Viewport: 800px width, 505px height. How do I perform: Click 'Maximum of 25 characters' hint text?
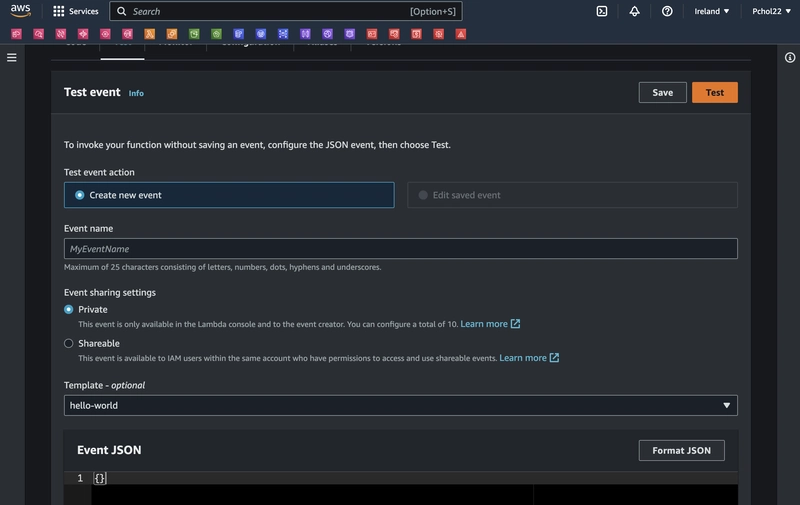(222, 267)
